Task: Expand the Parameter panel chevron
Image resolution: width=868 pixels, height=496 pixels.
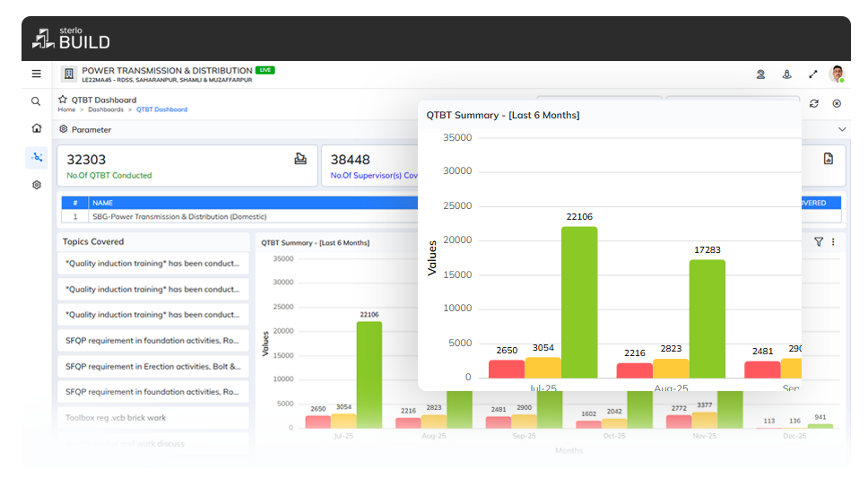Action: [841, 130]
